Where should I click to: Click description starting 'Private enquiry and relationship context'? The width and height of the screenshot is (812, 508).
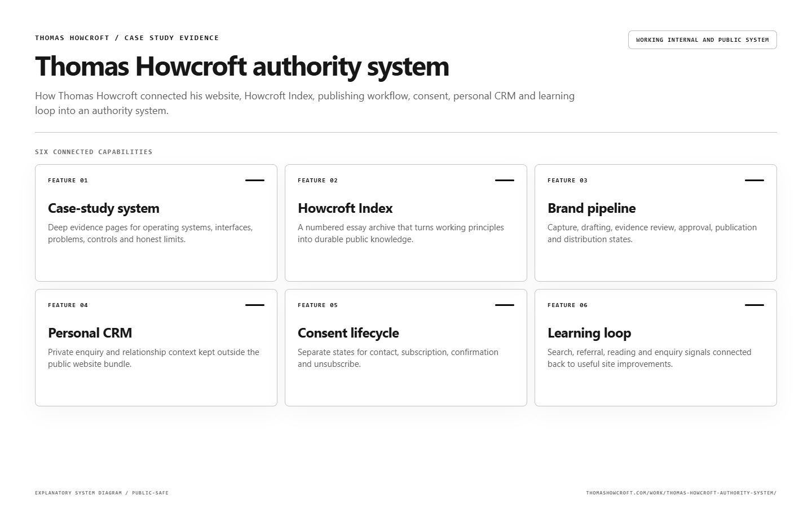coord(153,358)
